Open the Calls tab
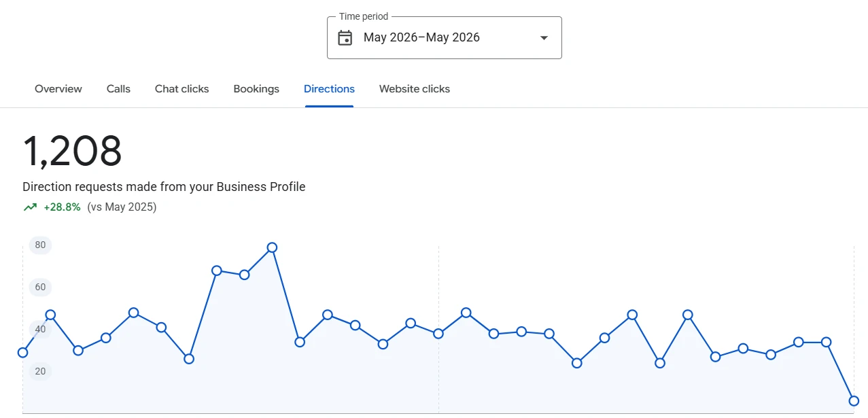The image size is (868, 418). pyautogui.click(x=118, y=89)
